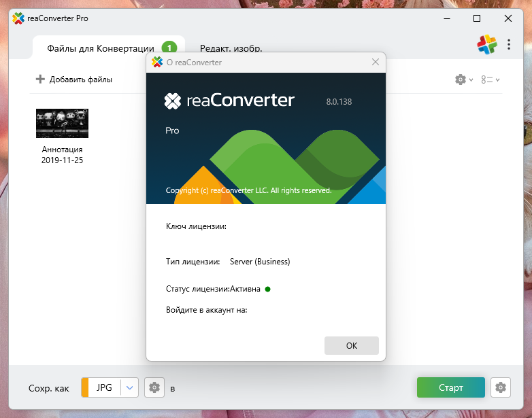Image resolution: width=532 pixels, height=418 pixels.
Task: Click the plus icon beside Добавить файлы
Action: tap(40, 80)
